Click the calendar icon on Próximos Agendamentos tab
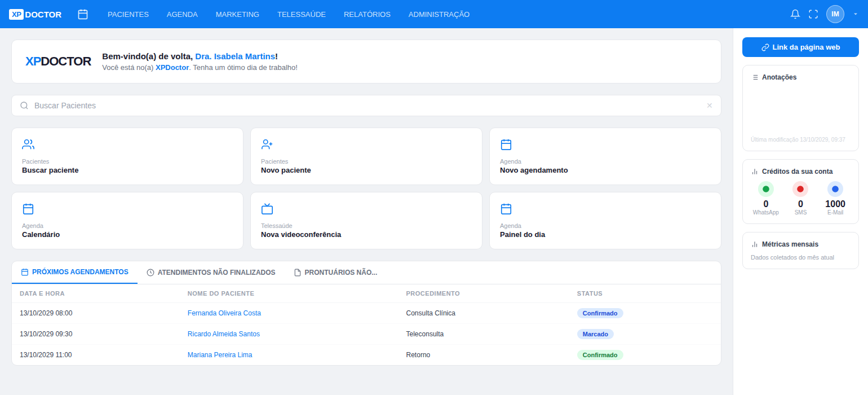868x395 pixels. (25, 272)
